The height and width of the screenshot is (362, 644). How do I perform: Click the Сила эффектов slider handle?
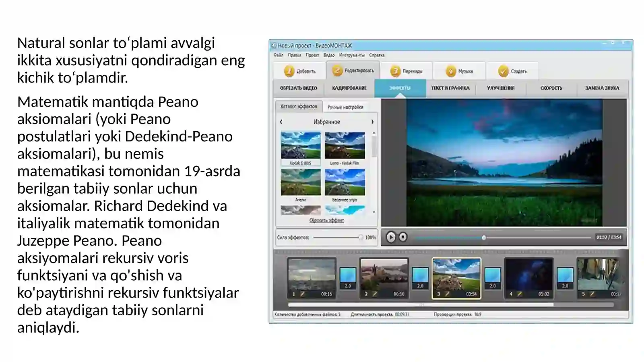click(x=361, y=237)
